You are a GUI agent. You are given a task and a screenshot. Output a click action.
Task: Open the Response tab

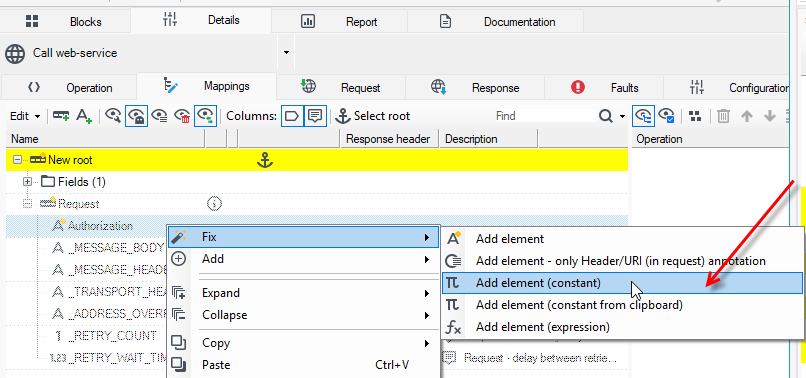click(475, 88)
